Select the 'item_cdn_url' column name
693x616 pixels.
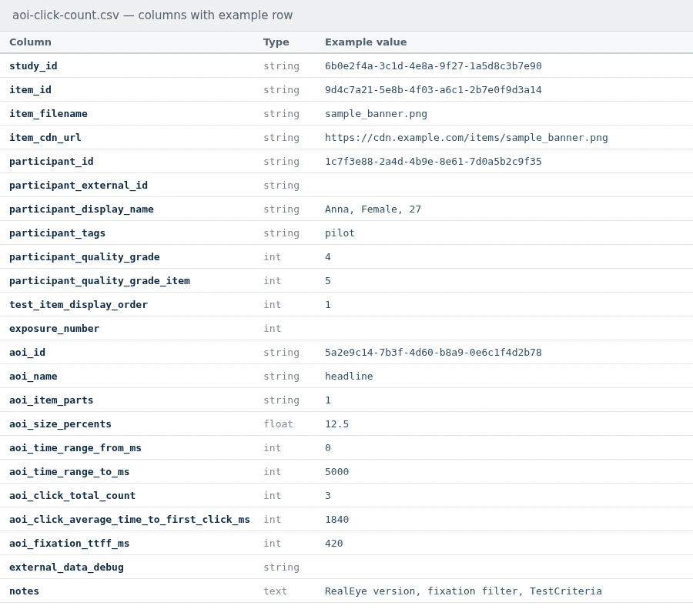45,137
